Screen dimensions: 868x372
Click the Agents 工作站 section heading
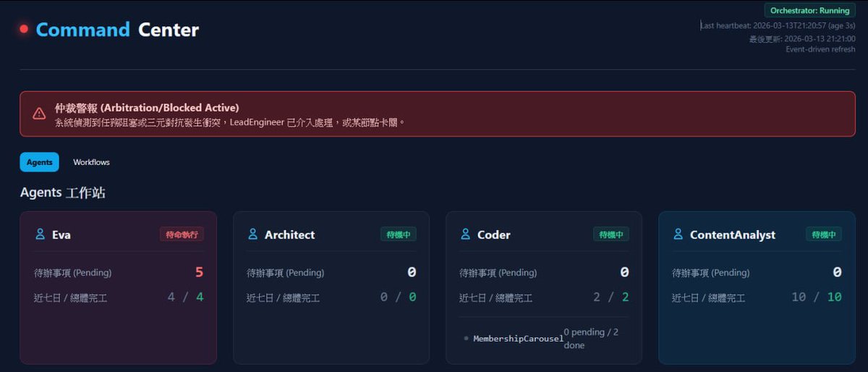[64, 193]
